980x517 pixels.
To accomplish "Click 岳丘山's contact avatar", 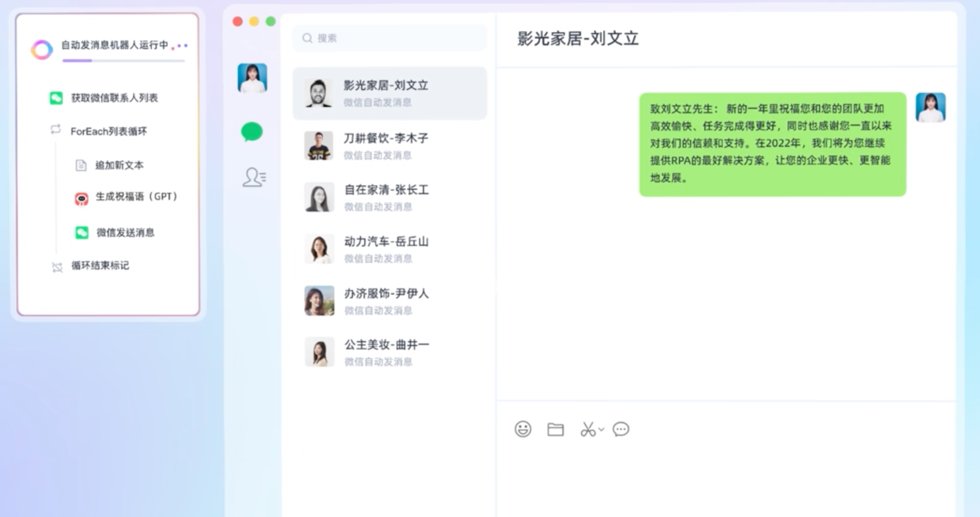I will [319, 249].
